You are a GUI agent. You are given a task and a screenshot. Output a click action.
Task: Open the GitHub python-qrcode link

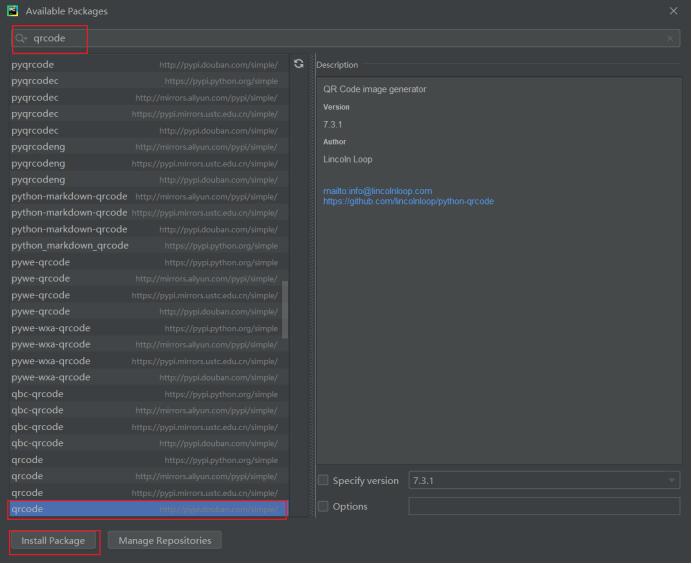click(408, 201)
